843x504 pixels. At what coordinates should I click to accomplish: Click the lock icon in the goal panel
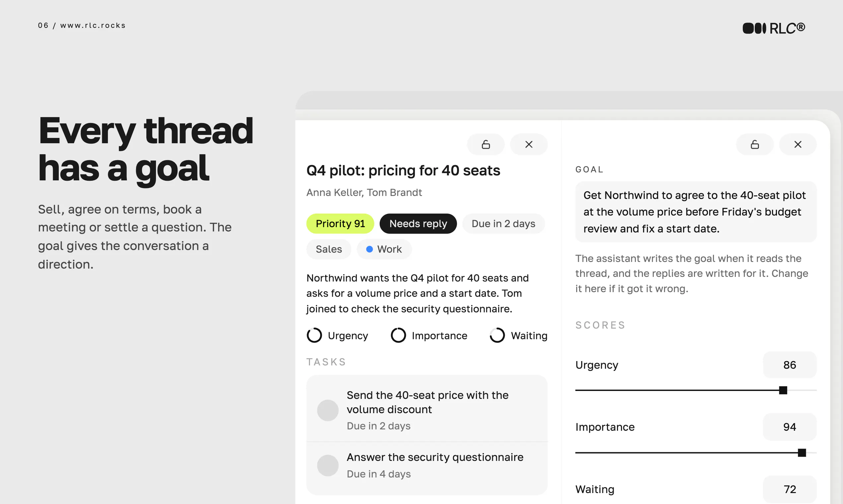(x=755, y=144)
